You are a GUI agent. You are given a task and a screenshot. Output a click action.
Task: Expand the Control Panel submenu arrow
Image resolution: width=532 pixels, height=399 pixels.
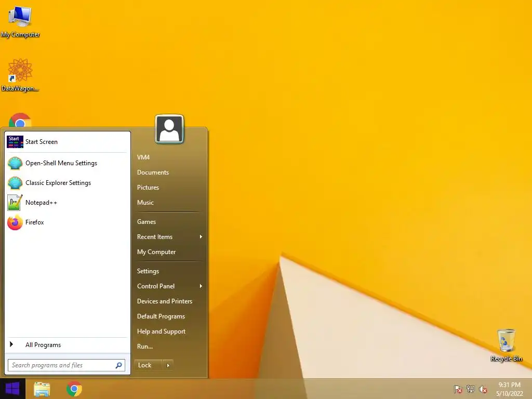201,286
